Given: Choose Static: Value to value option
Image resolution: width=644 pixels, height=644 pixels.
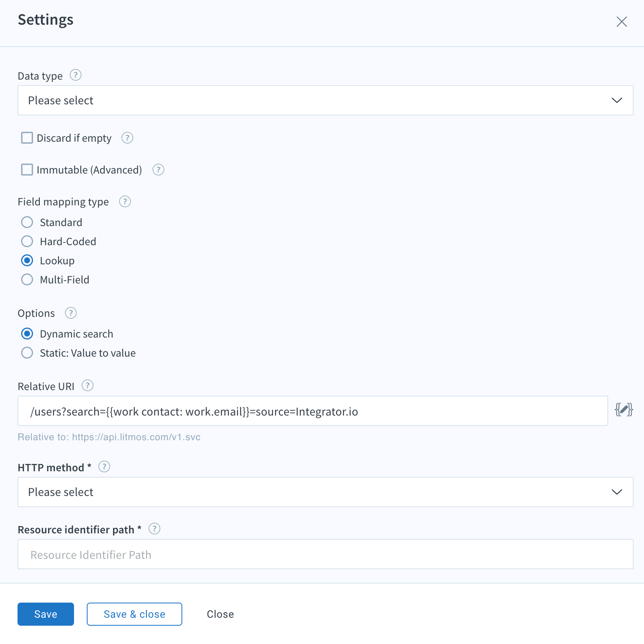Looking at the screenshot, I should (27, 353).
